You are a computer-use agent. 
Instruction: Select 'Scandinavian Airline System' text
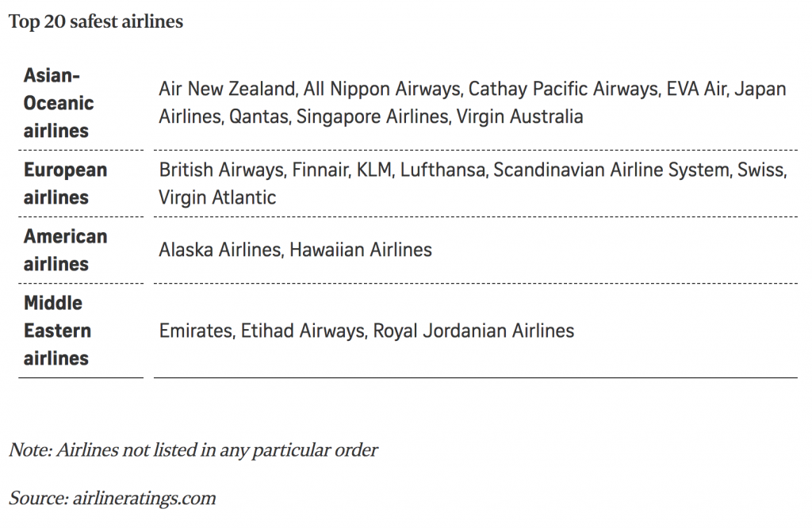tap(611, 170)
